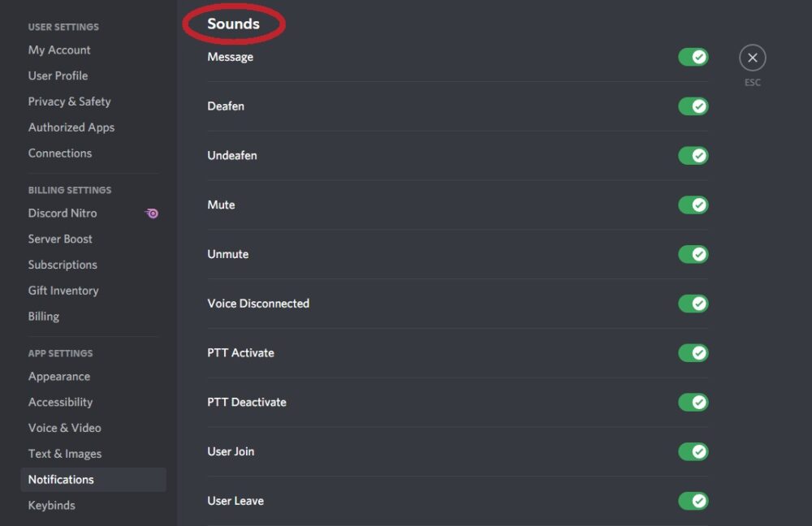Go to Privacy & Safety settings

coord(69,101)
